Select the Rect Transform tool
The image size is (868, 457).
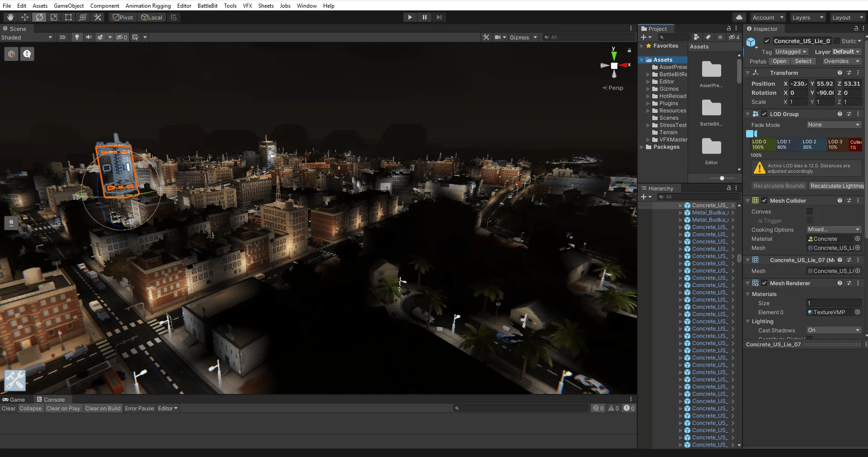[x=68, y=17]
